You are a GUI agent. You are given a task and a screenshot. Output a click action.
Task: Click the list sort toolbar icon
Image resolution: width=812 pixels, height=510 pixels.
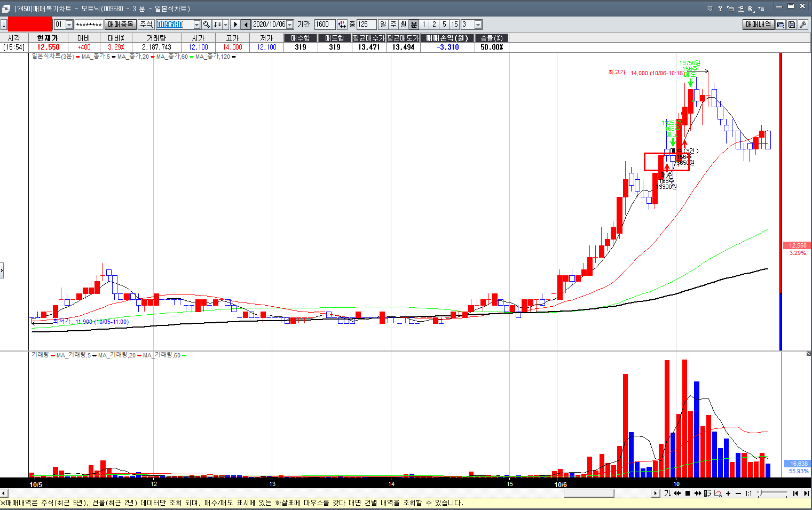coord(217,25)
